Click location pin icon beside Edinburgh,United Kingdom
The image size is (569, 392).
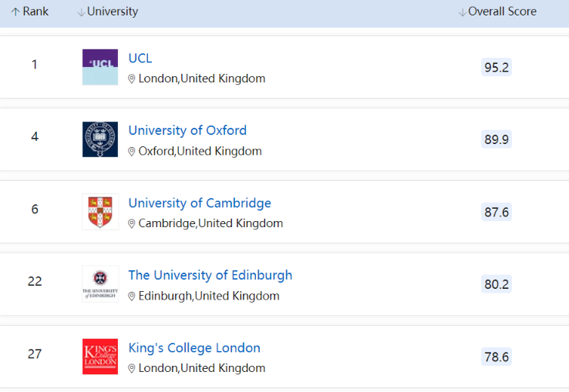pyautogui.click(x=132, y=297)
